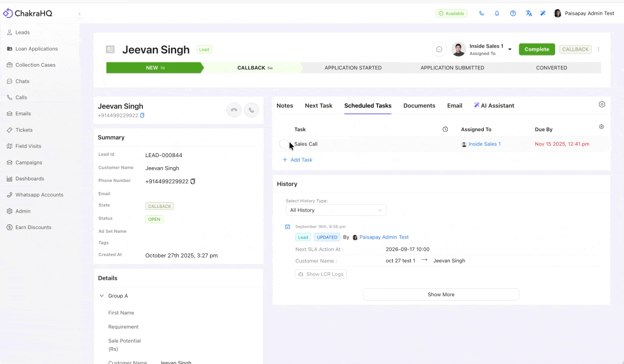This screenshot has width=624, height=364.
Task: Open the Inside Sales 1 assignee dropdown arrow
Action: [510, 49]
